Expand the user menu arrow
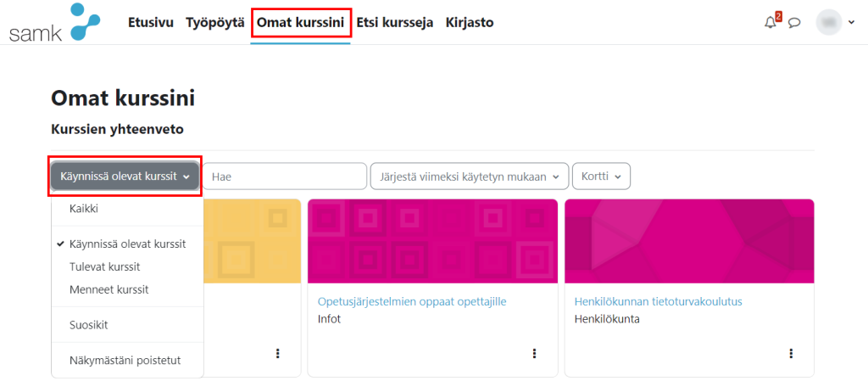Image resolution: width=868 pixels, height=381 pixels. [851, 23]
